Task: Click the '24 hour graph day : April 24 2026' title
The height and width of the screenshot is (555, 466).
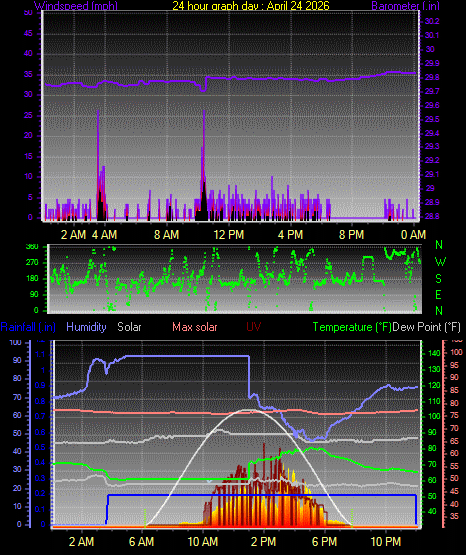Action: click(x=251, y=6)
